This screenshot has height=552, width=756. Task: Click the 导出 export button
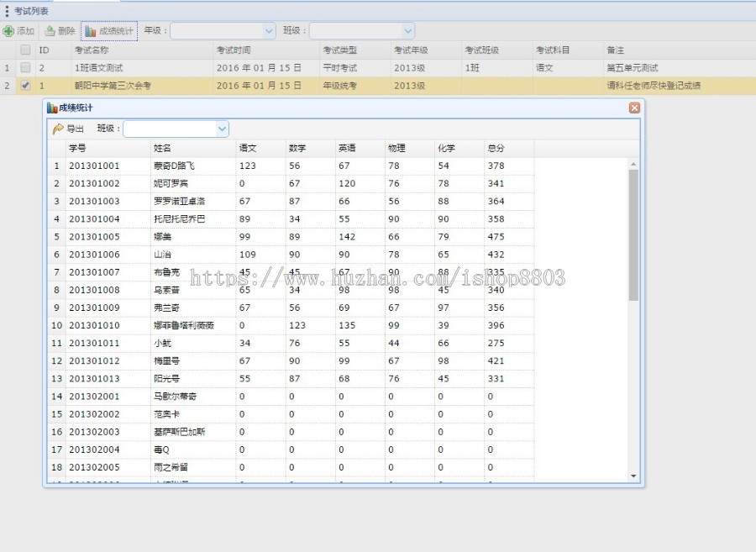(69, 129)
